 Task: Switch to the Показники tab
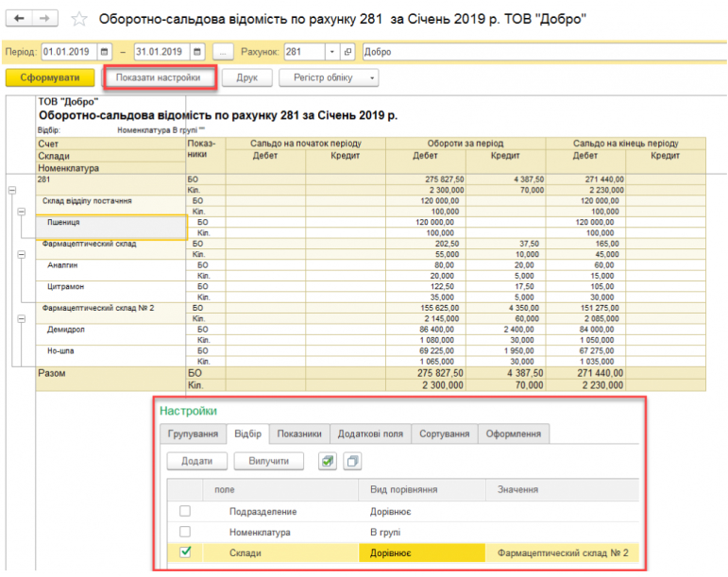tap(299, 433)
